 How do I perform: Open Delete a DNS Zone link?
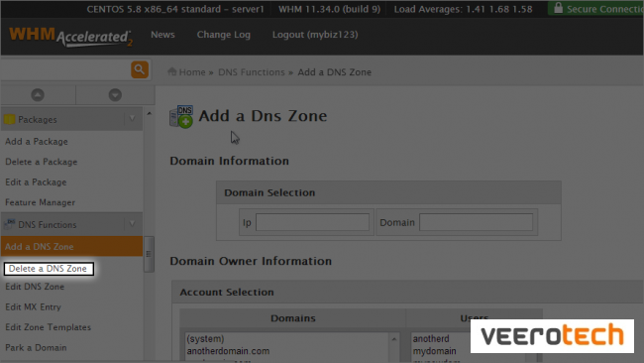49,269
